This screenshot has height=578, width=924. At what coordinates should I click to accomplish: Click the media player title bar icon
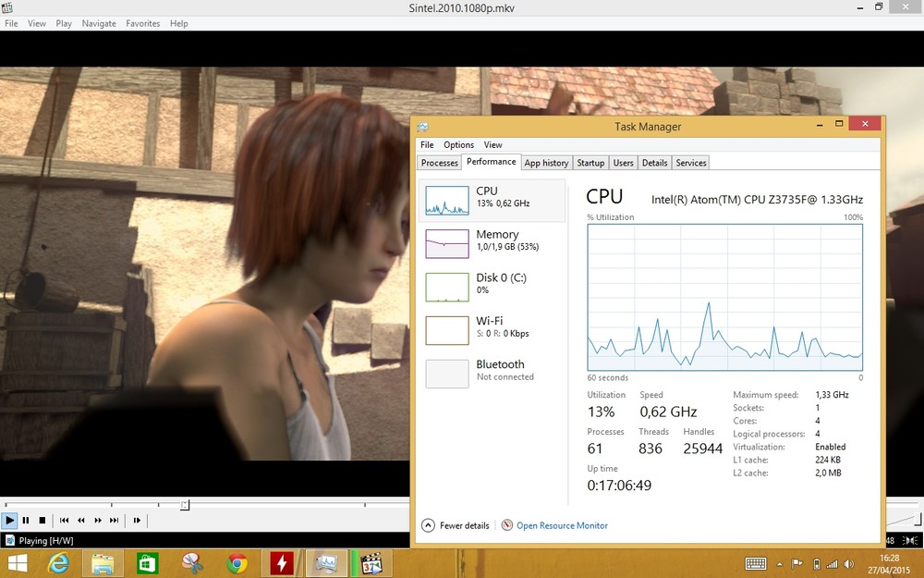click(x=7, y=7)
